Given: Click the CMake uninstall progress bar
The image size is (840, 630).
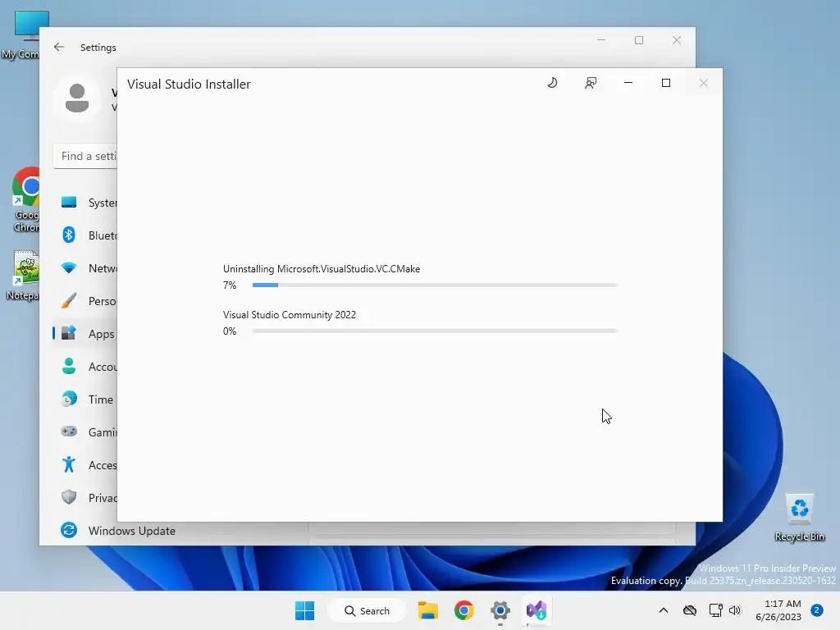Looking at the screenshot, I should pyautogui.click(x=435, y=285).
